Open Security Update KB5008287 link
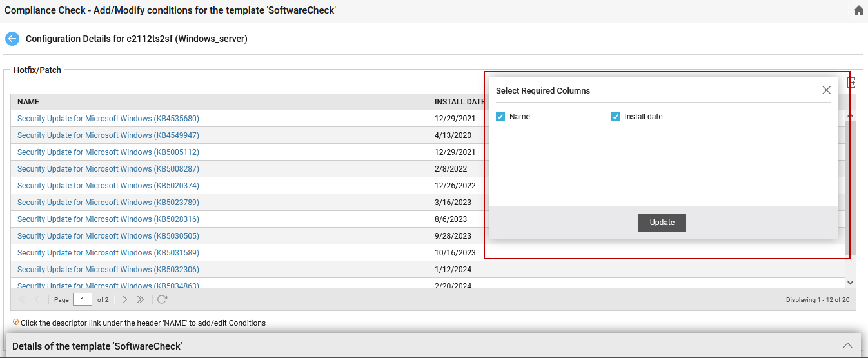Screen dimensions: 868x358 click(108, 169)
